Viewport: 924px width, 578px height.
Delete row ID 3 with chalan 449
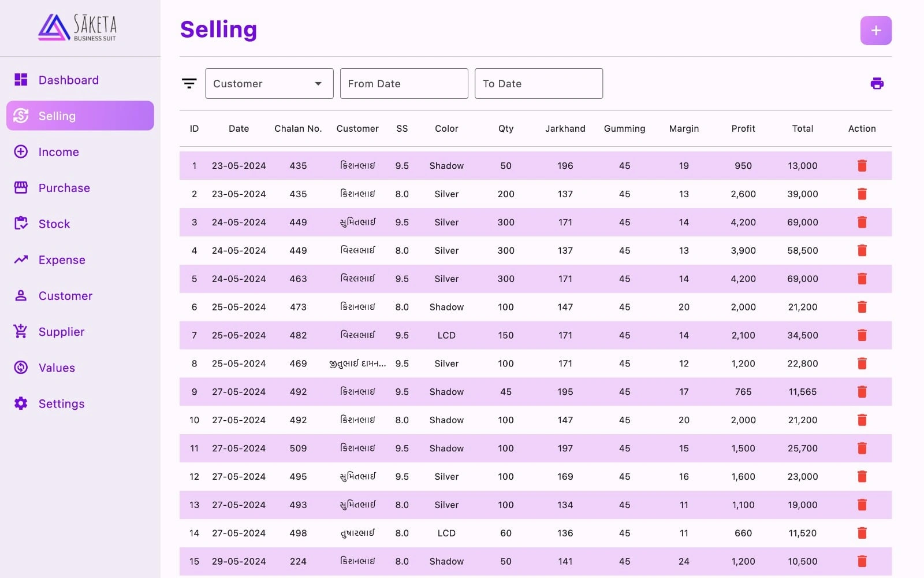pos(862,222)
